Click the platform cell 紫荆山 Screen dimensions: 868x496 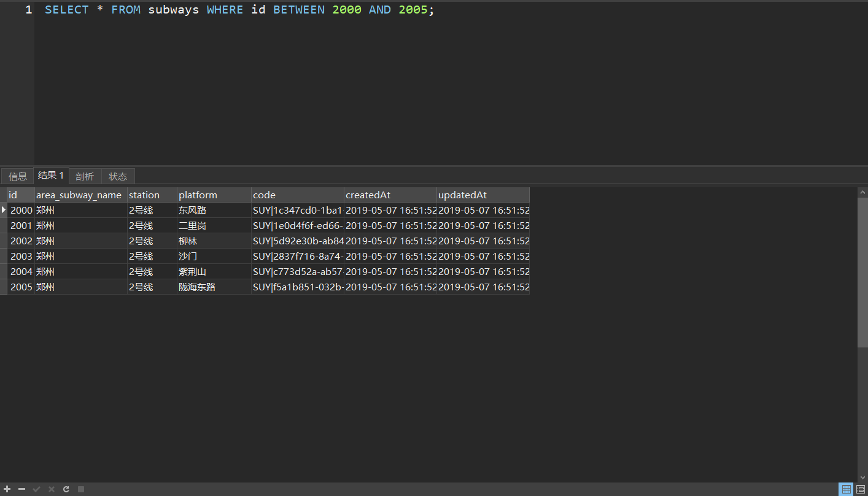[214, 272]
